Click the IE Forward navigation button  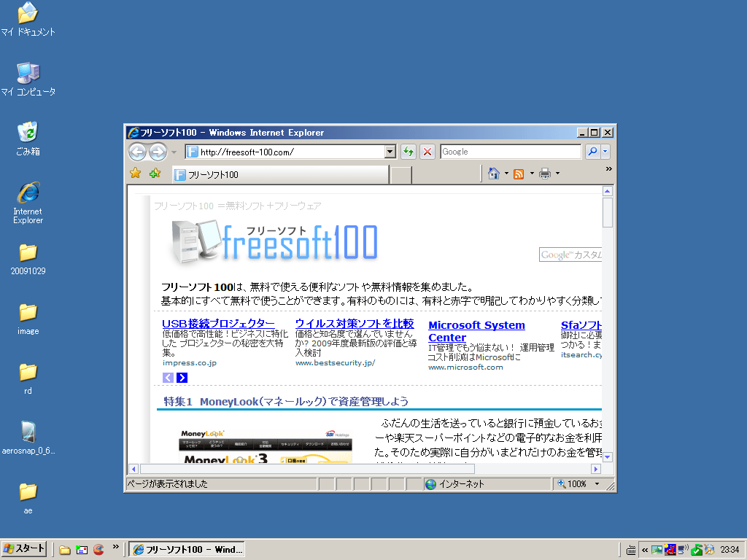[158, 152]
